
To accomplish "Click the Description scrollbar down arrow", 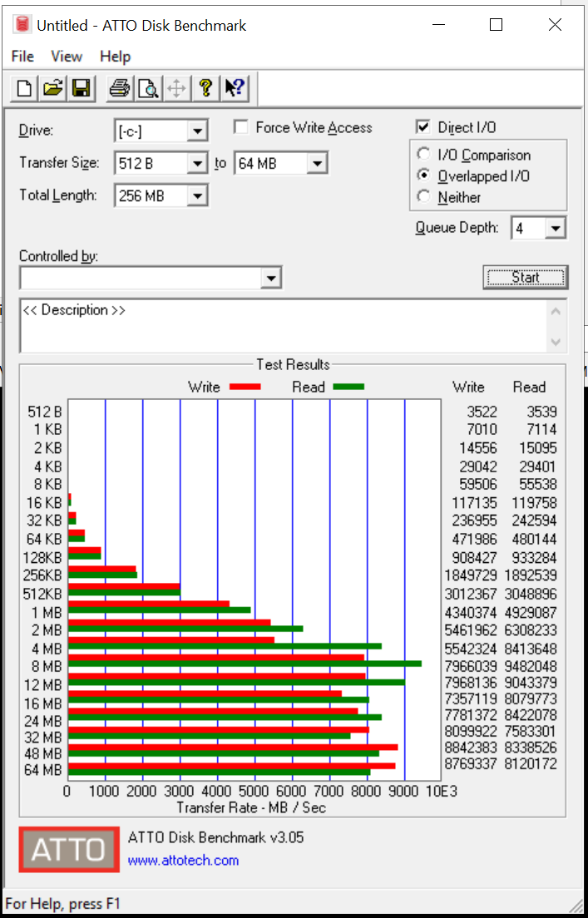I will [556, 341].
